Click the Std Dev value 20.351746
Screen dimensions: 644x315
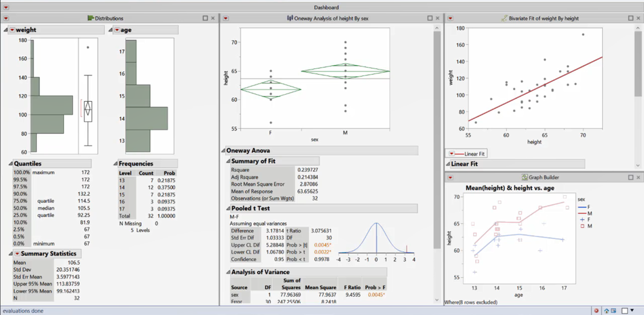coord(68,269)
